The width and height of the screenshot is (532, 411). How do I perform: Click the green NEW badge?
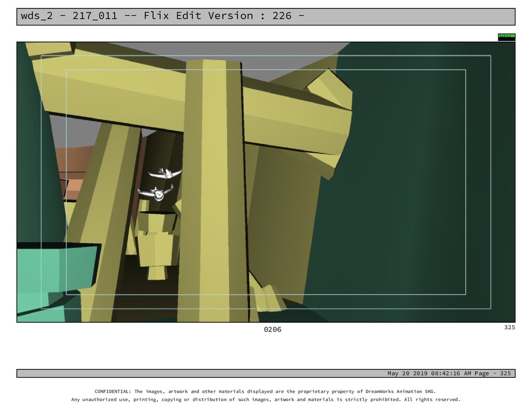point(507,37)
